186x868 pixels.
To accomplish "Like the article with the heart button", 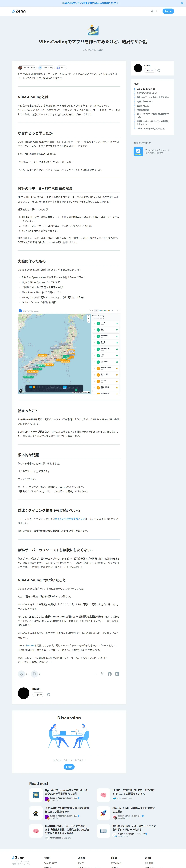I will tap(21, 674).
